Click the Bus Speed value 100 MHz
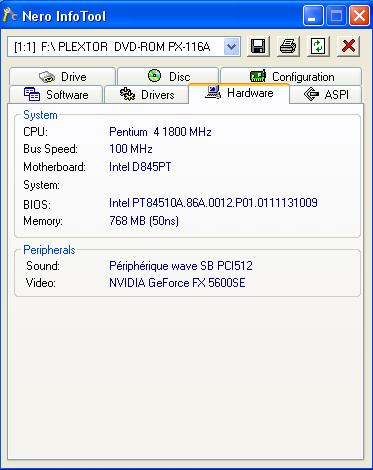The image size is (373, 470). pyautogui.click(x=131, y=149)
